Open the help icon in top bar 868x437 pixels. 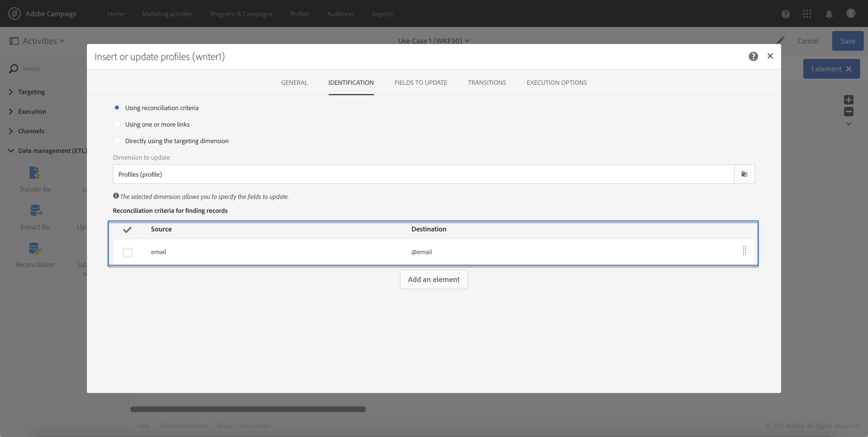pos(785,14)
